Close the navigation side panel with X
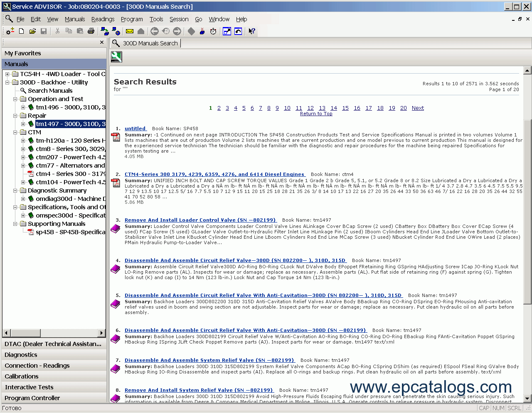The height and width of the screenshot is (413, 532). (102, 42)
